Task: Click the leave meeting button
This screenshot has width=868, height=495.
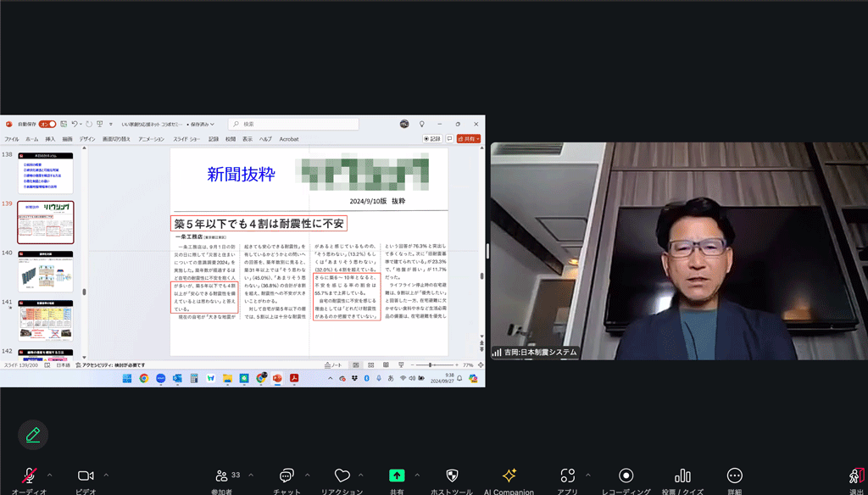Action: pos(855,476)
